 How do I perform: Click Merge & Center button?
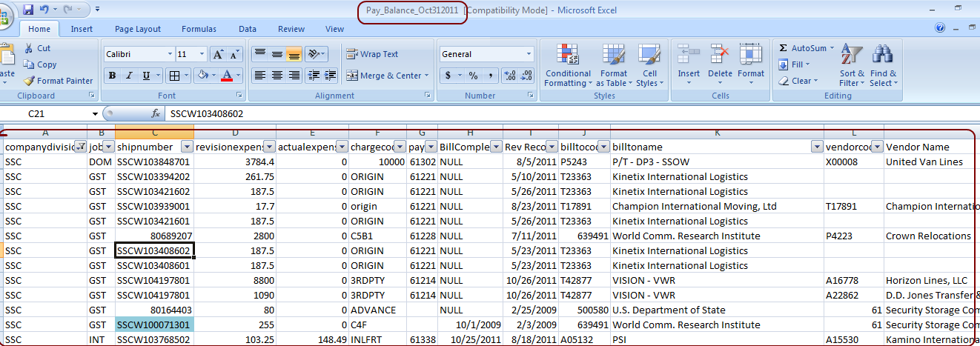tap(387, 76)
